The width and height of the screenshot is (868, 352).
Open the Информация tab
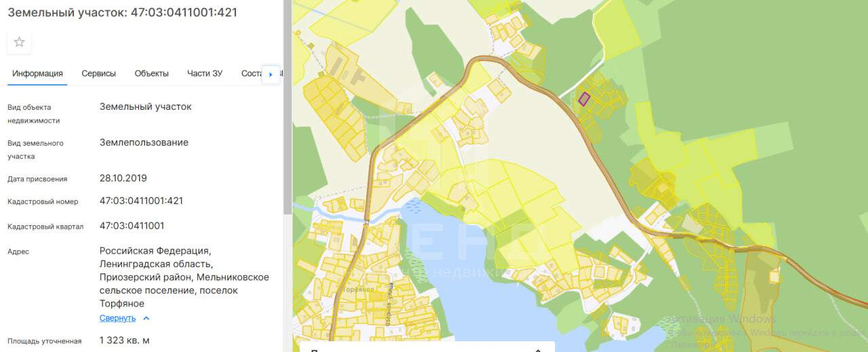[37, 74]
